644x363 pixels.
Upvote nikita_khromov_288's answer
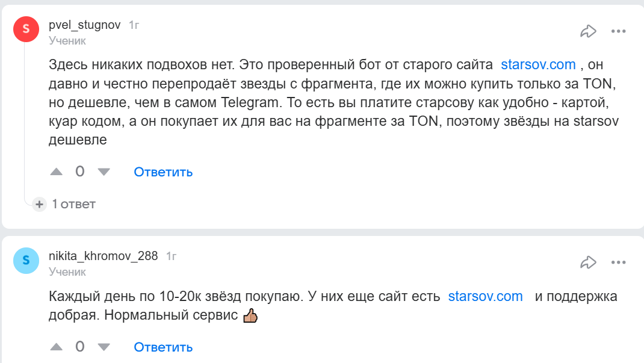[57, 347]
